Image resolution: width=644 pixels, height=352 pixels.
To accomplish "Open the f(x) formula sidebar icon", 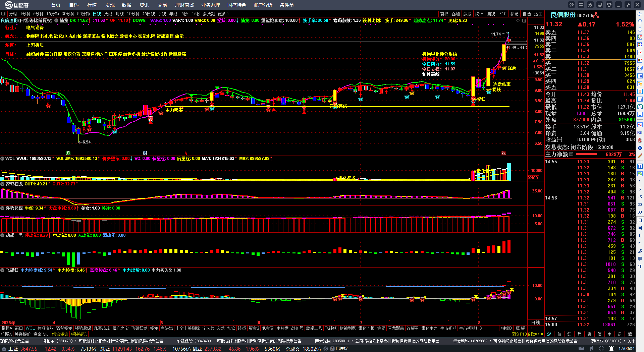I will pos(640,107).
